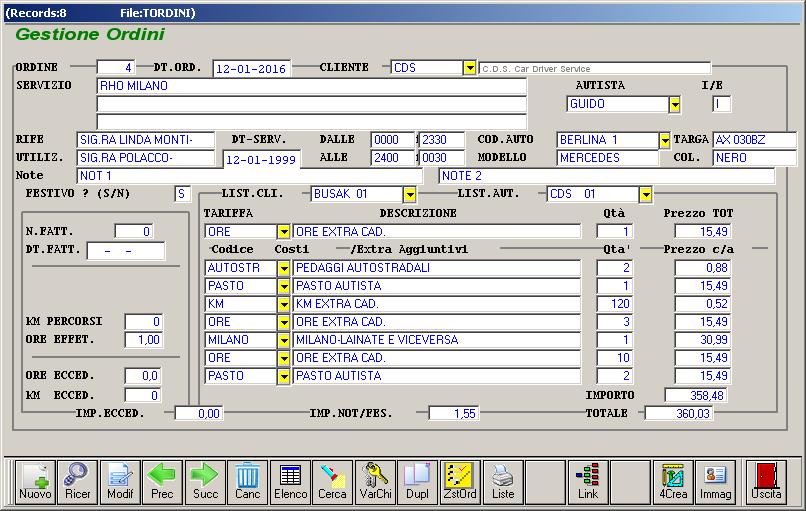Screen dimensions: 806x511
Task: Click the ORDINE number field
Action: tap(116, 67)
